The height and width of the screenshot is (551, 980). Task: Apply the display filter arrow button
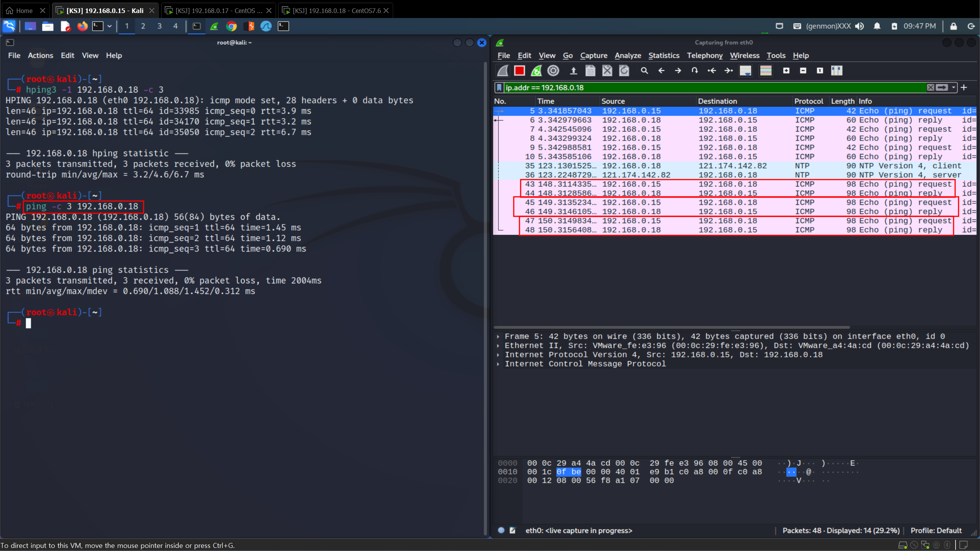942,88
